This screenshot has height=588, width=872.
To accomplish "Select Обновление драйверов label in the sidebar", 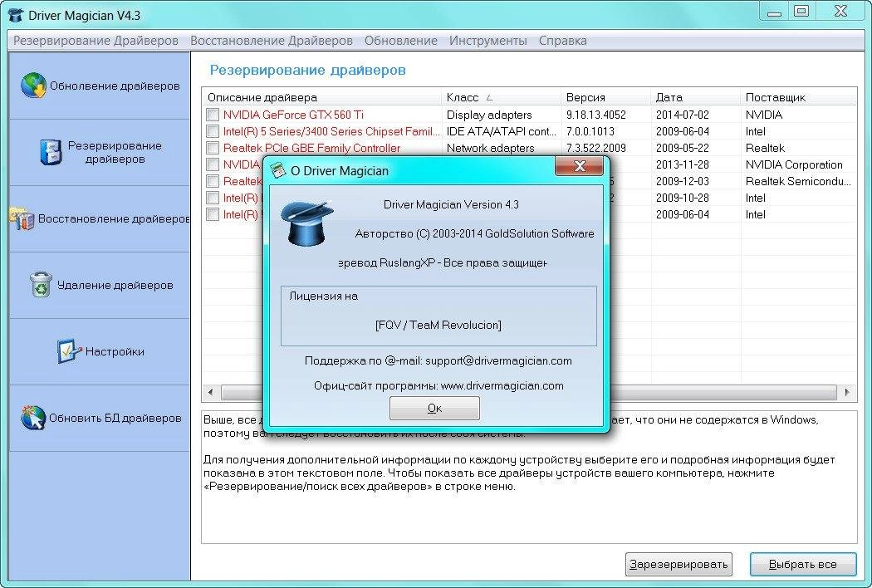I will (115, 86).
